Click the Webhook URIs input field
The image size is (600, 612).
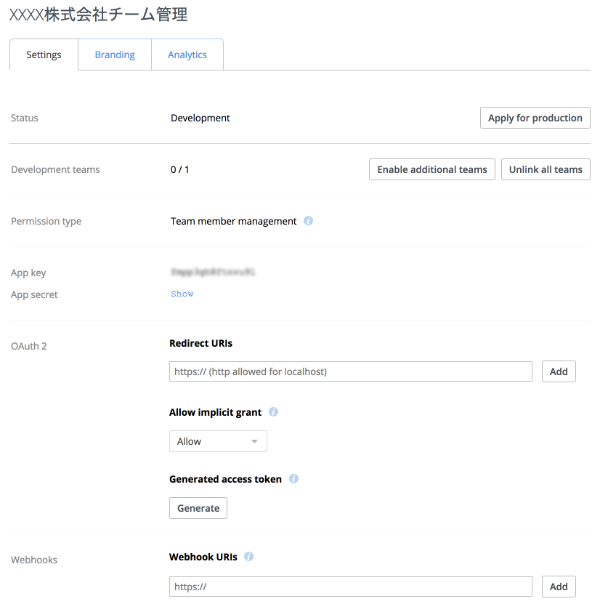[350, 587]
